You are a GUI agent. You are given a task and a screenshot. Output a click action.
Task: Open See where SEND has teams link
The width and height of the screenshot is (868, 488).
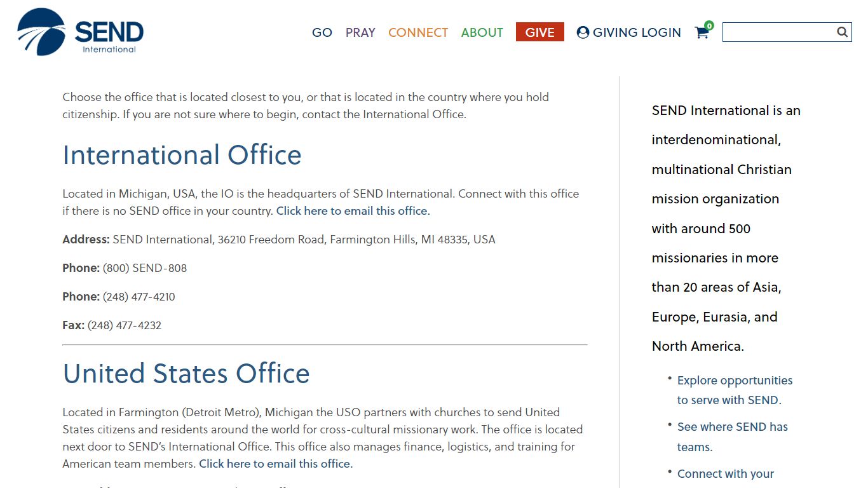tap(733, 437)
